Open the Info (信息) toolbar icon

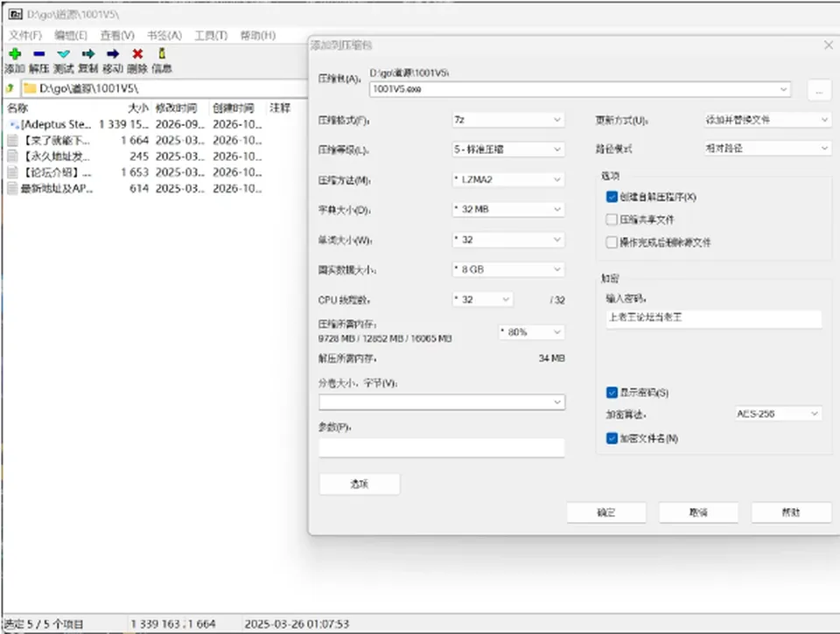pyautogui.click(x=162, y=53)
